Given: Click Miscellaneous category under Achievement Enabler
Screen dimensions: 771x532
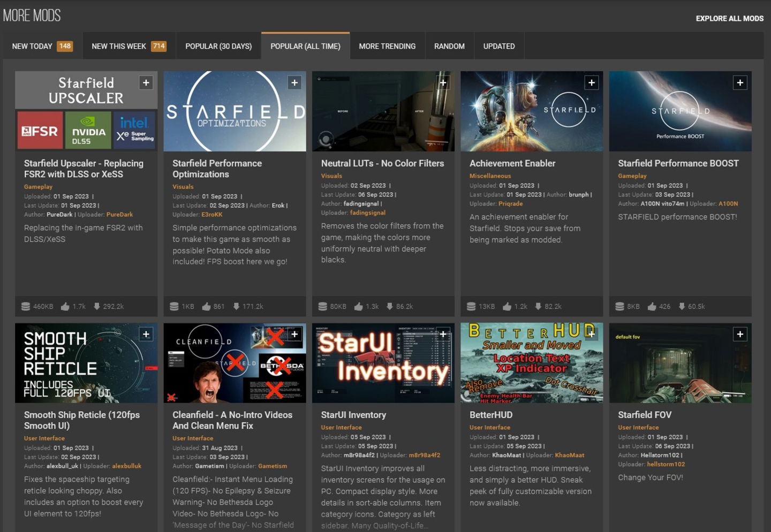Looking at the screenshot, I should tap(490, 176).
